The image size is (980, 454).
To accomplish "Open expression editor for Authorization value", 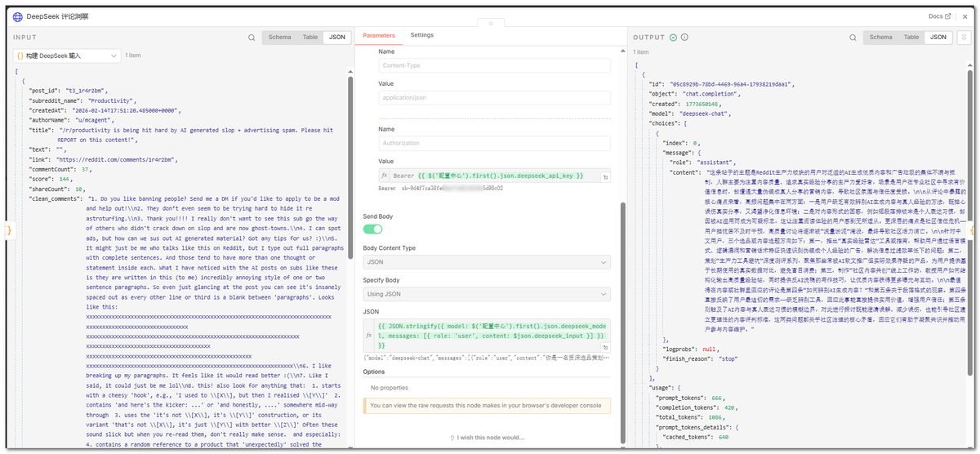I will tap(604, 176).
